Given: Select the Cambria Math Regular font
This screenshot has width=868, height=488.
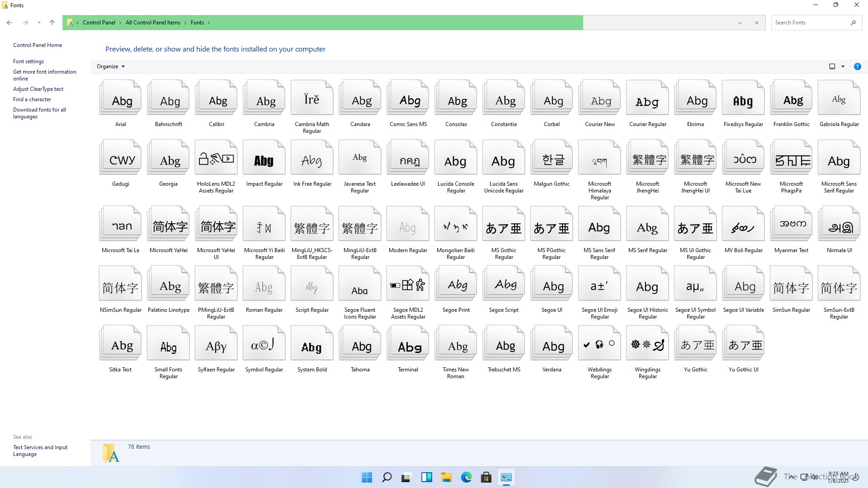Looking at the screenshot, I should (x=312, y=98).
